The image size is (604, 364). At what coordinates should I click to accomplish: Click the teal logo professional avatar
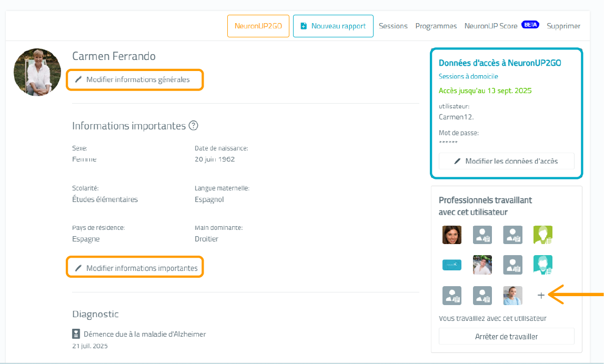tap(452, 265)
